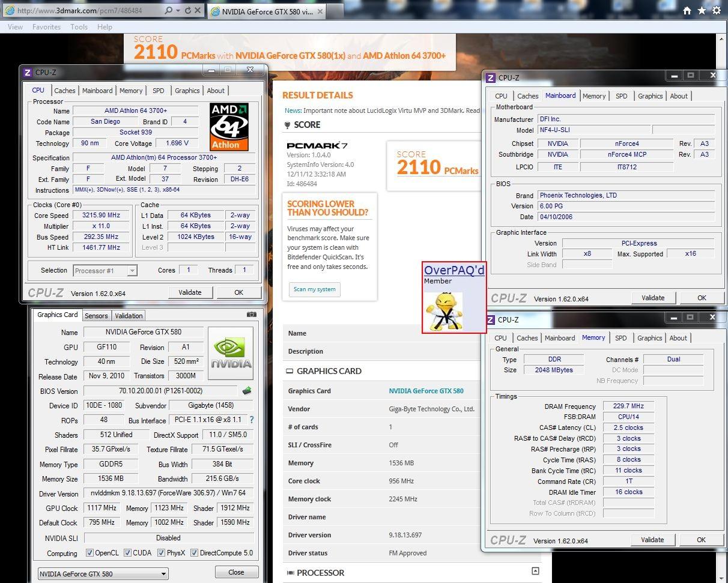The image size is (728, 583).
Task: Click the OverPAQ'd avatar image
Action: click(444, 311)
